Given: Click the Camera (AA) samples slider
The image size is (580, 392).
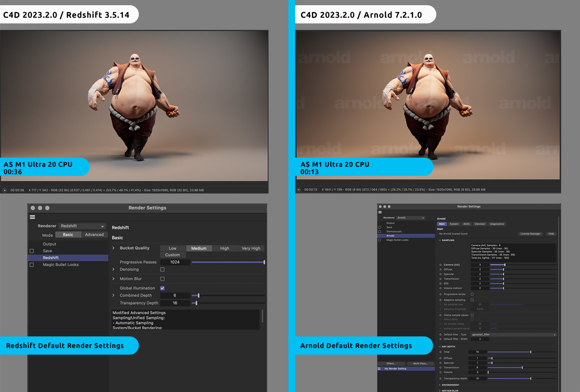Looking at the screenshot, I should pos(523,265).
